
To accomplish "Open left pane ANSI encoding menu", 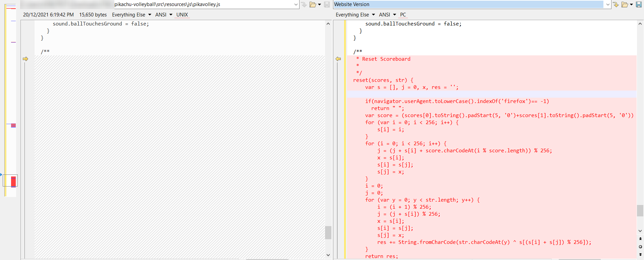I will (163, 15).
